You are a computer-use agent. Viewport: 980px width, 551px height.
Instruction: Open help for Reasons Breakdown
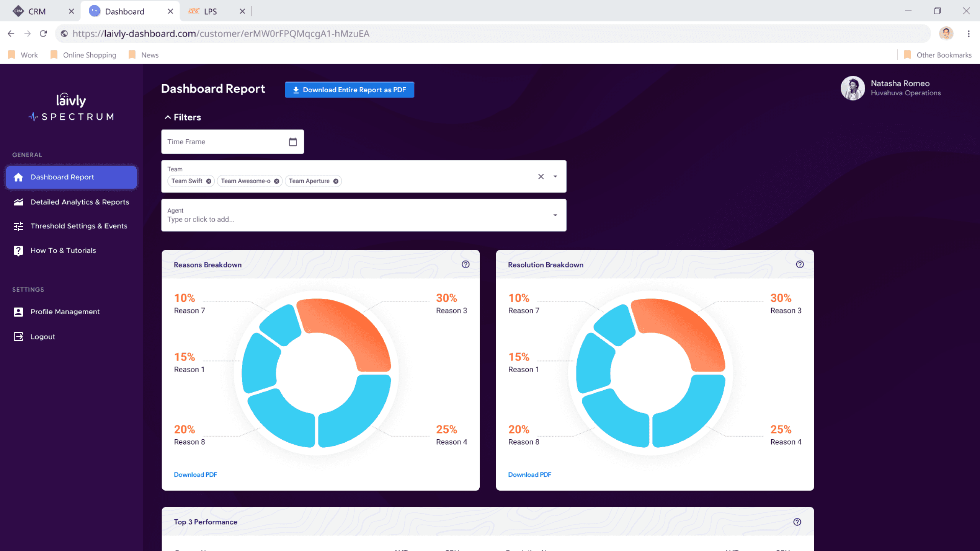click(465, 264)
